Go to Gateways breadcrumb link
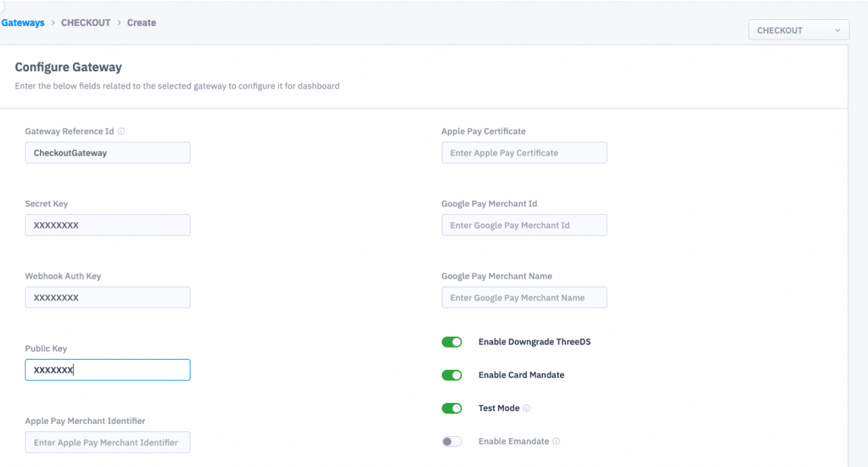868x467 pixels. tap(23, 23)
